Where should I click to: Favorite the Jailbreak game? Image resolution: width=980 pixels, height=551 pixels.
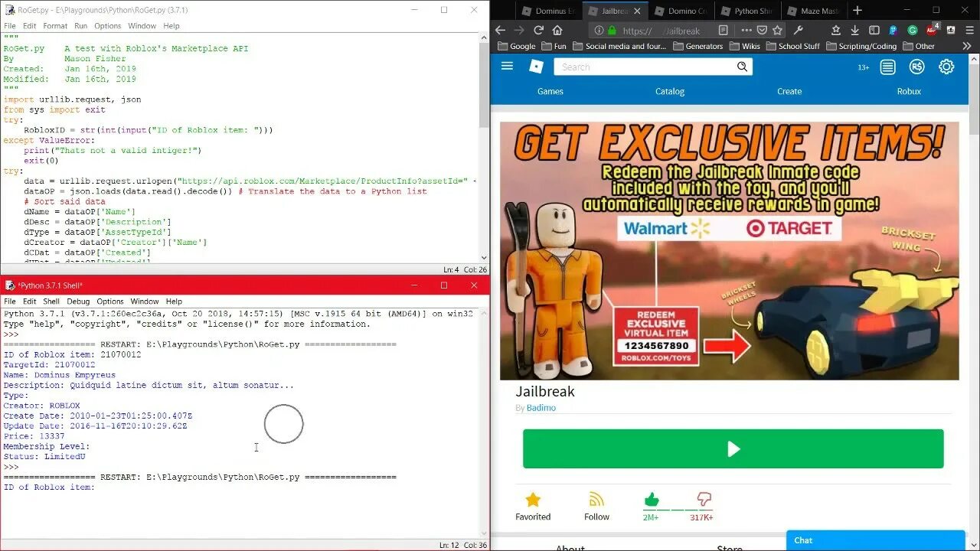click(x=533, y=507)
